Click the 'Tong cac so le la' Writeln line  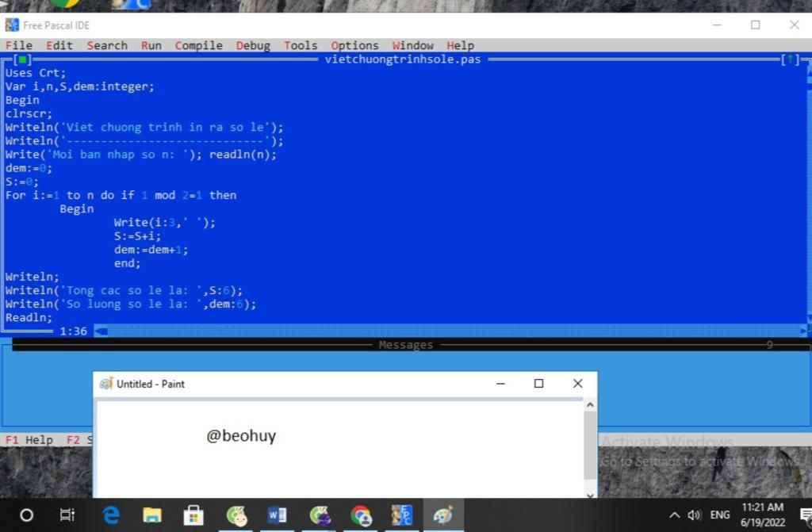click(x=124, y=291)
